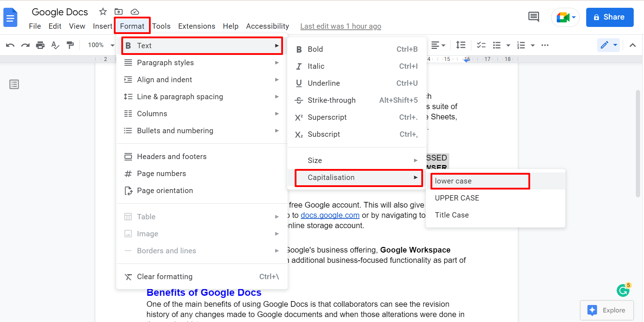Image resolution: width=644 pixels, height=322 pixels.
Task: Insert a bulleted list
Action: click(497, 45)
